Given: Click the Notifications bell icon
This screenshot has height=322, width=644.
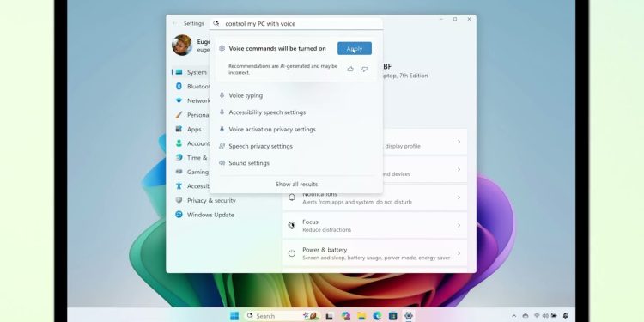Looking at the screenshot, I should click(x=292, y=197).
